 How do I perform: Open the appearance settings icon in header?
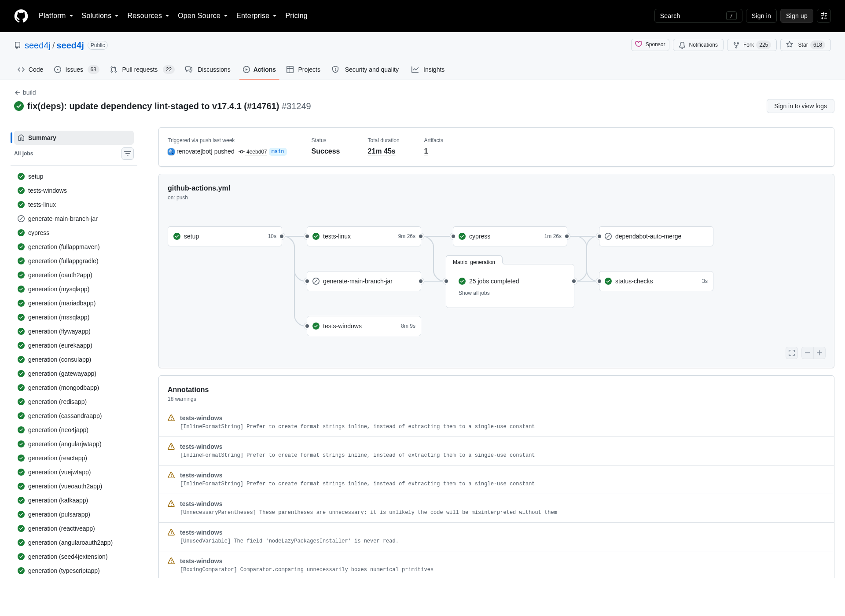824,16
